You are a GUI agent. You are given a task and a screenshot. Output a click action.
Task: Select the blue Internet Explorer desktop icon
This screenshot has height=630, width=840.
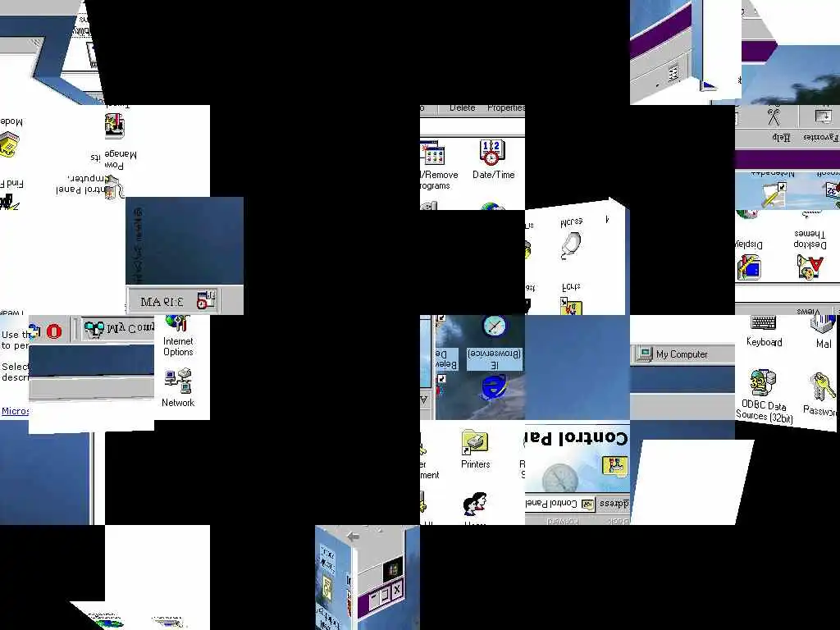click(x=492, y=387)
